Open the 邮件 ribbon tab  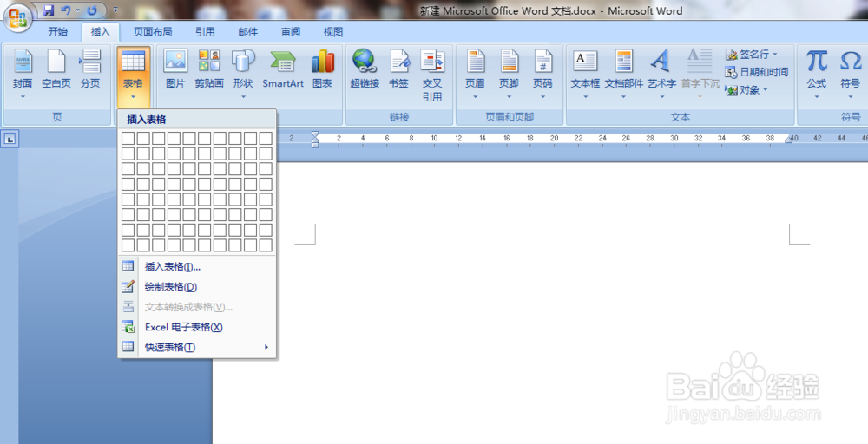(x=247, y=32)
